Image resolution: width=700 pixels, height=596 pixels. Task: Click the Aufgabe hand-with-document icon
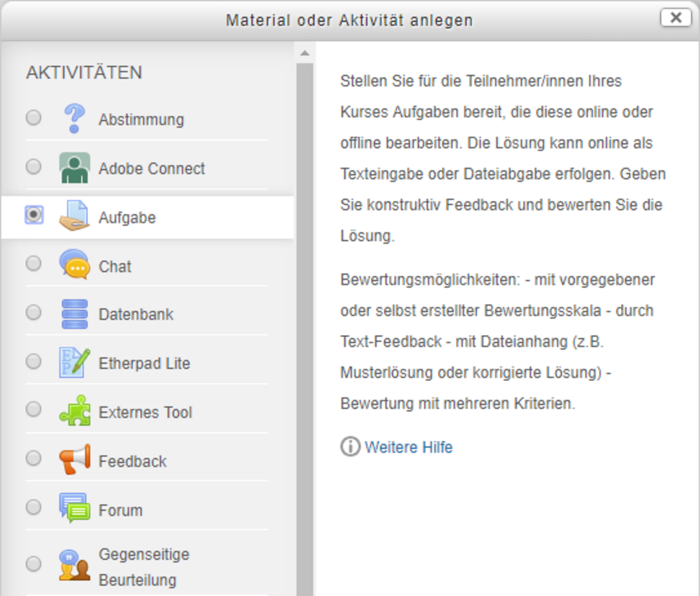pyautogui.click(x=74, y=217)
